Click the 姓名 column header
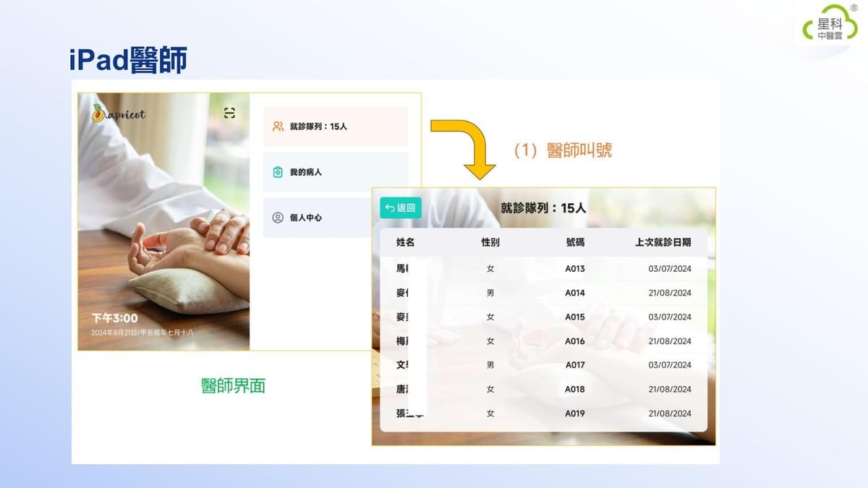 [x=405, y=242]
